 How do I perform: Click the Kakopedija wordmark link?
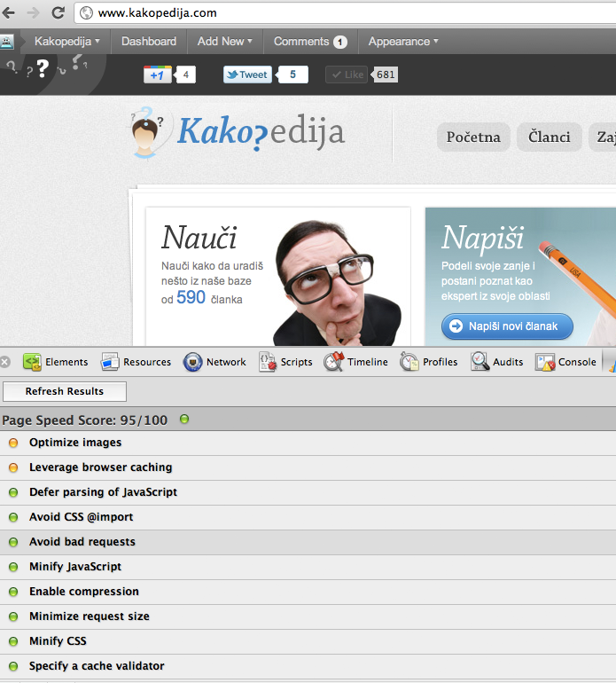[261, 131]
